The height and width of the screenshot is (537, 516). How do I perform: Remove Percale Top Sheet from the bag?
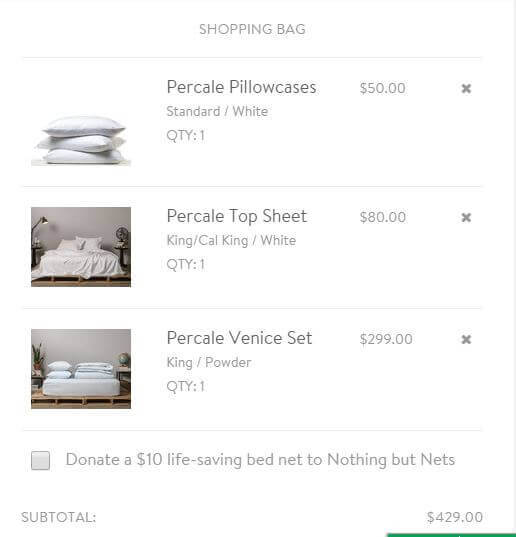[466, 217]
